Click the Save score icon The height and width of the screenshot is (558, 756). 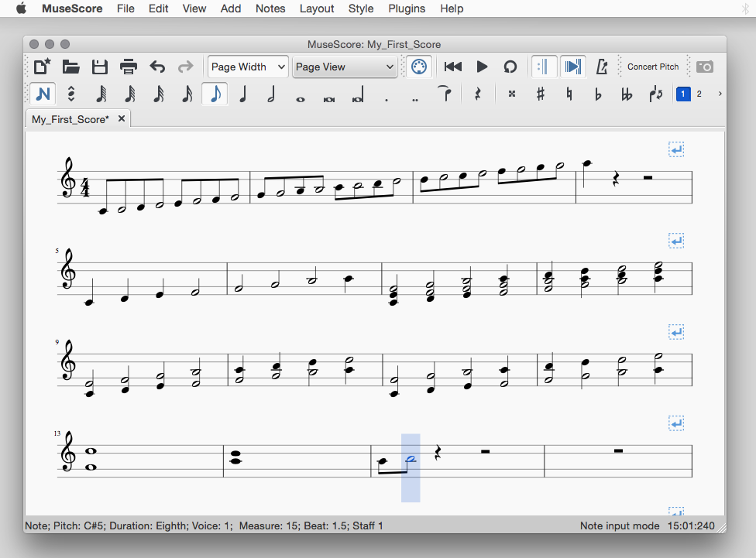coord(100,67)
